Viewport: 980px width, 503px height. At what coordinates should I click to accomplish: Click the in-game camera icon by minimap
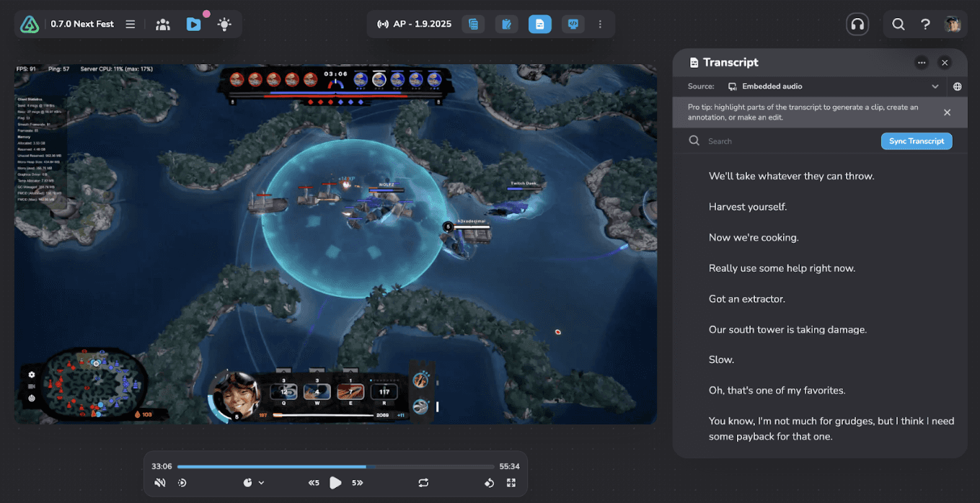click(x=32, y=386)
